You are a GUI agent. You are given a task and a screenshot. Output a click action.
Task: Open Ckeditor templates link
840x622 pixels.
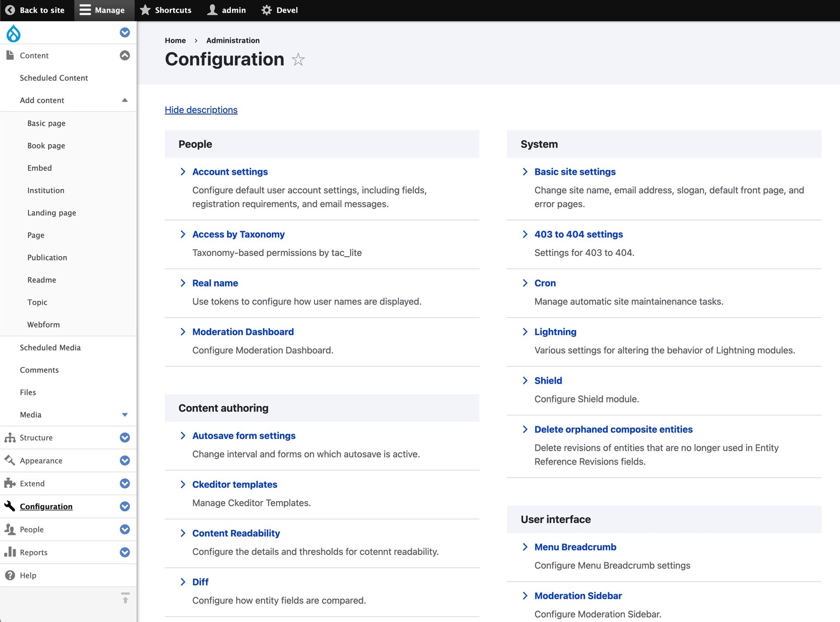[235, 485]
